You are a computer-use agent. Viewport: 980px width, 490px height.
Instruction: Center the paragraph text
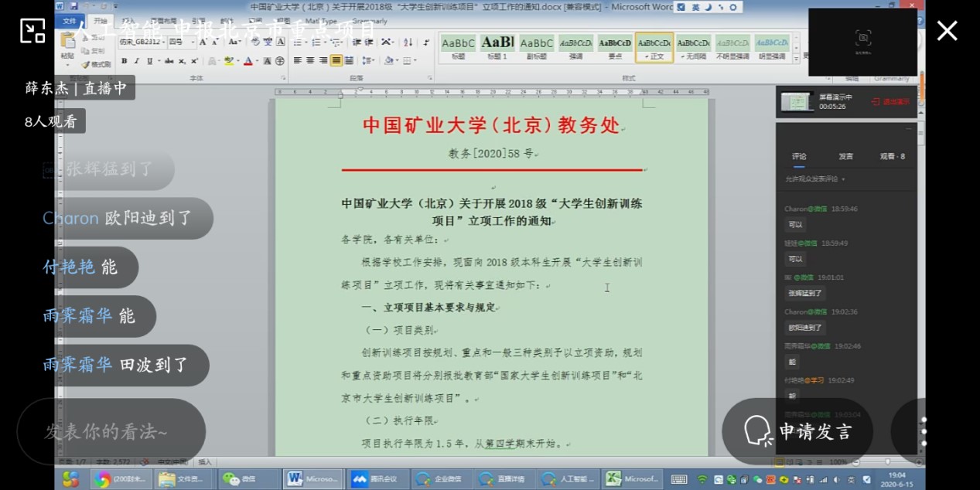pyautogui.click(x=311, y=60)
